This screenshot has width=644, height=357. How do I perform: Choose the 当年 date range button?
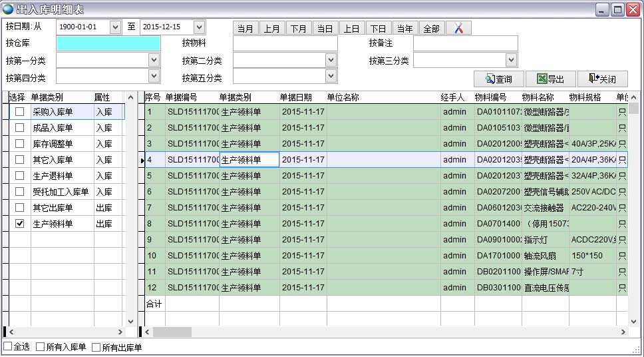pyautogui.click(x=404, y=28)
